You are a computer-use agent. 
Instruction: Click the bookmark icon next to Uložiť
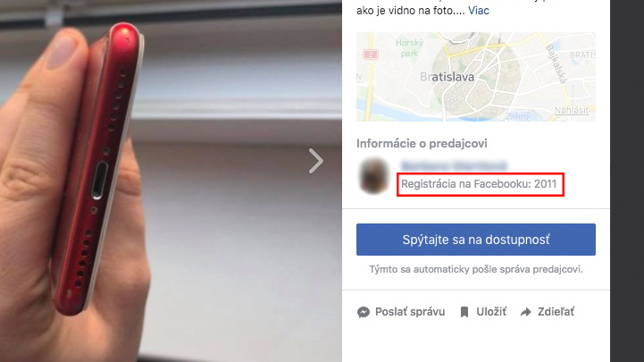[464, 312]
